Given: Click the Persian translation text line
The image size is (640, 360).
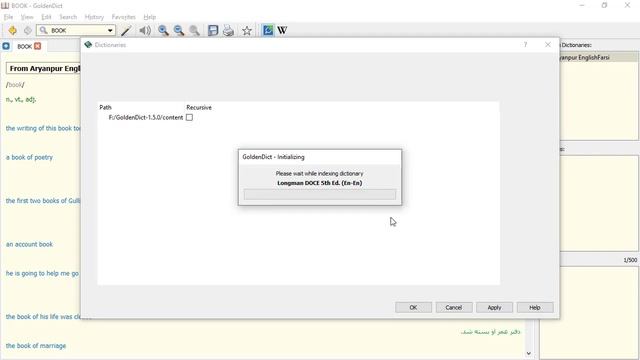Looking at the screenshot, I should point(490,332).
